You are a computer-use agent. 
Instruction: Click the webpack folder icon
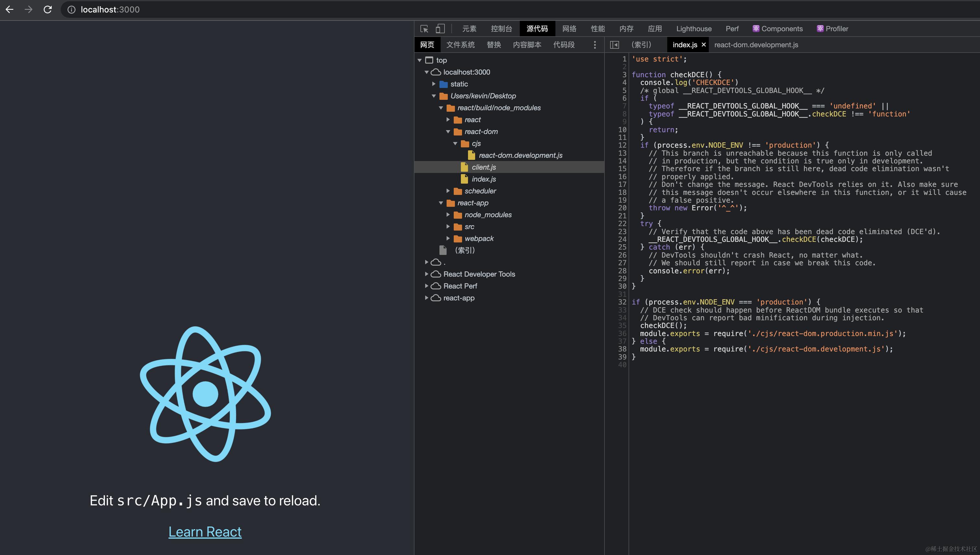click(x=458, y=239)
